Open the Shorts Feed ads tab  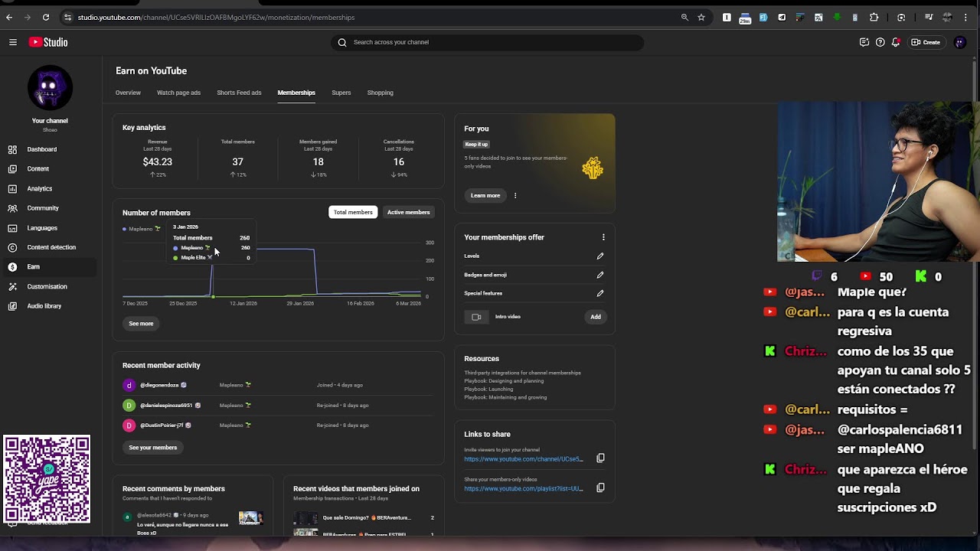click(239, 93)
